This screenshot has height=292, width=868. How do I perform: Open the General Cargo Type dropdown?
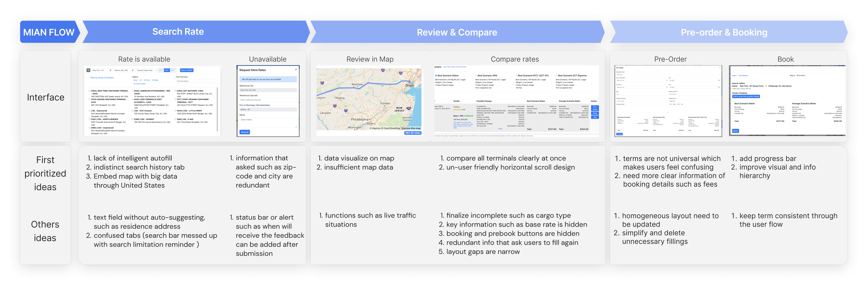coord(146,70)
